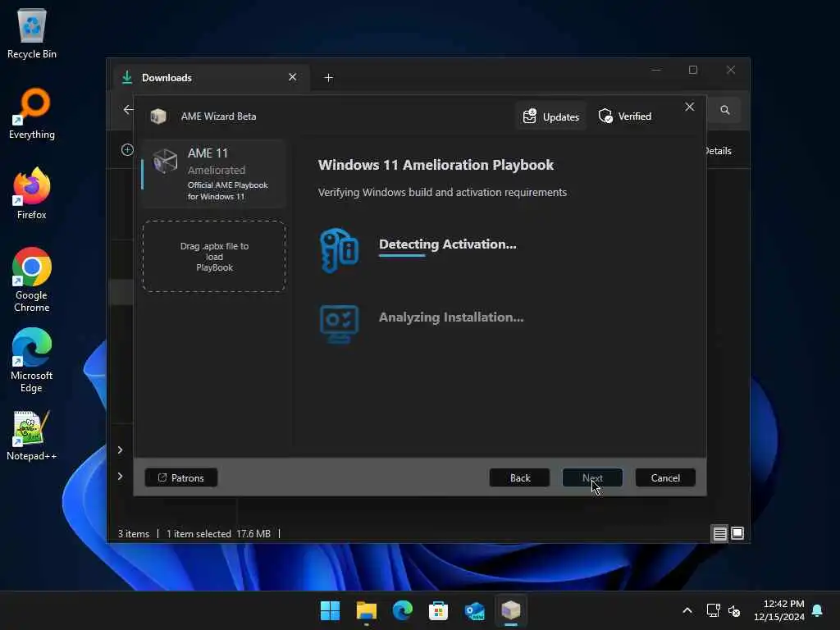Click the AME 11 playbook cube icon
Viewport: 840px width, 630px height.
tap(165, 161)
